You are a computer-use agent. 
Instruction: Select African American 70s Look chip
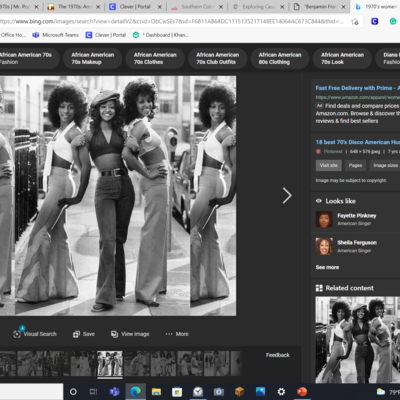(342, 58)
